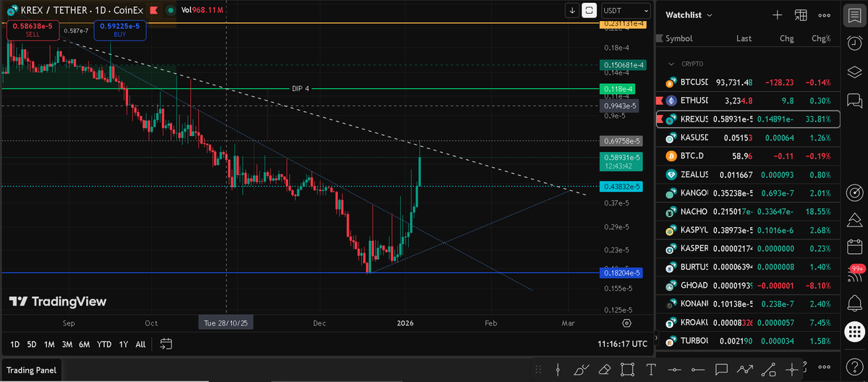Select BTC.D row in watchlist
Screen dimensions: 868x382
tap(748, 156)
